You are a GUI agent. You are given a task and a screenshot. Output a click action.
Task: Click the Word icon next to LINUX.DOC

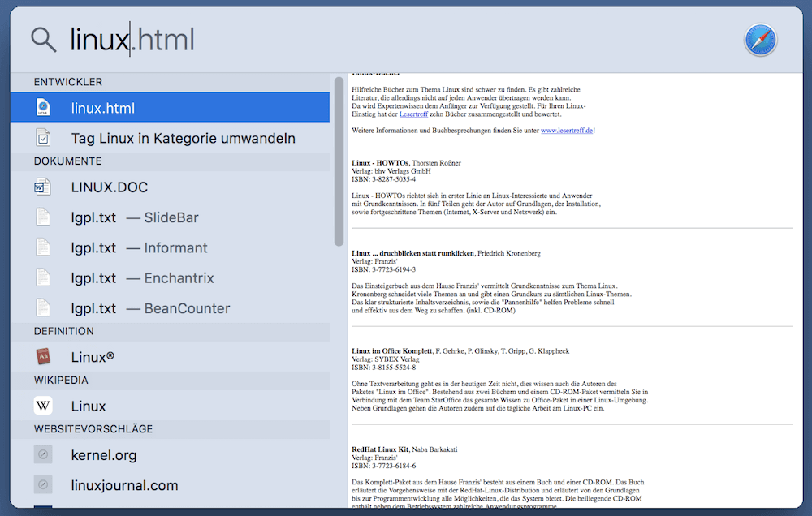click(43, 187)
